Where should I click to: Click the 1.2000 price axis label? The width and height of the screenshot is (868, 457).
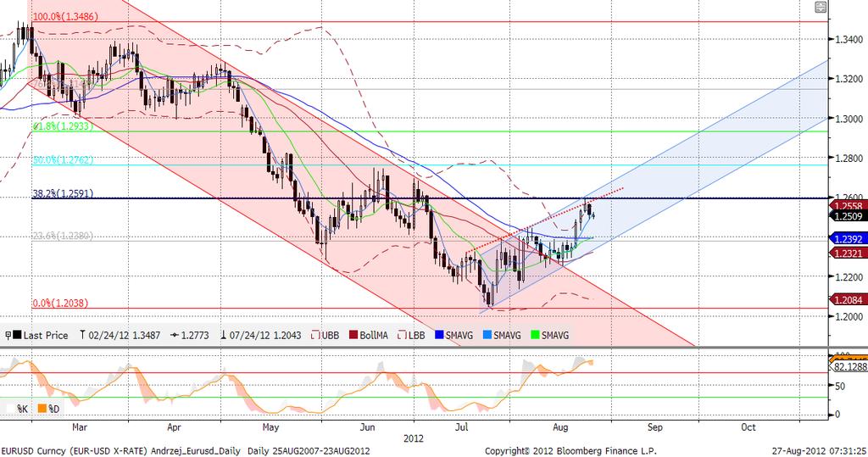pyautogui.click(x=849, y=316)
